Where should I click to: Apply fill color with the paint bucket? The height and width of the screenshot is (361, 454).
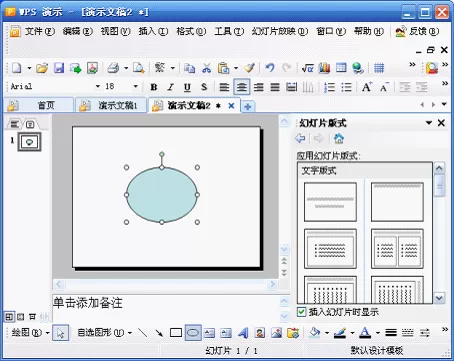coord(315,333)
